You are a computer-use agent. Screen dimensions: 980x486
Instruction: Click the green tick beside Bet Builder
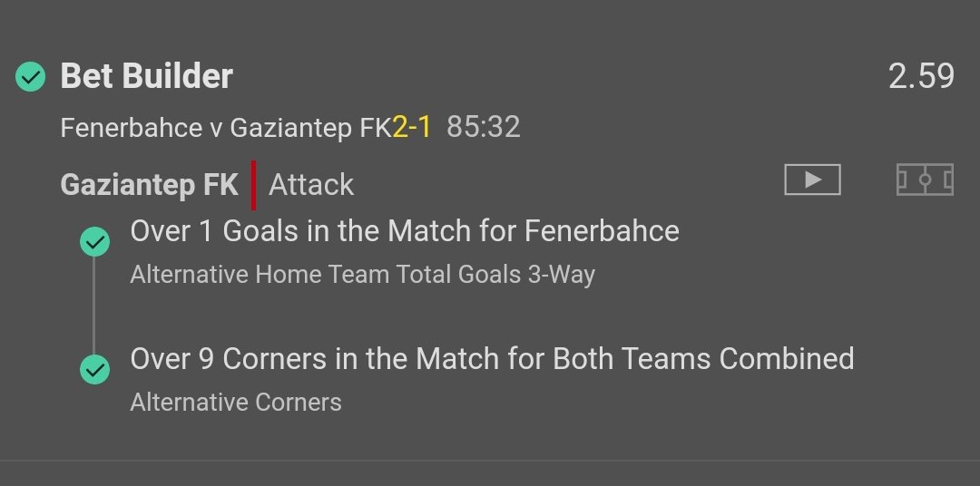[31, 77]
